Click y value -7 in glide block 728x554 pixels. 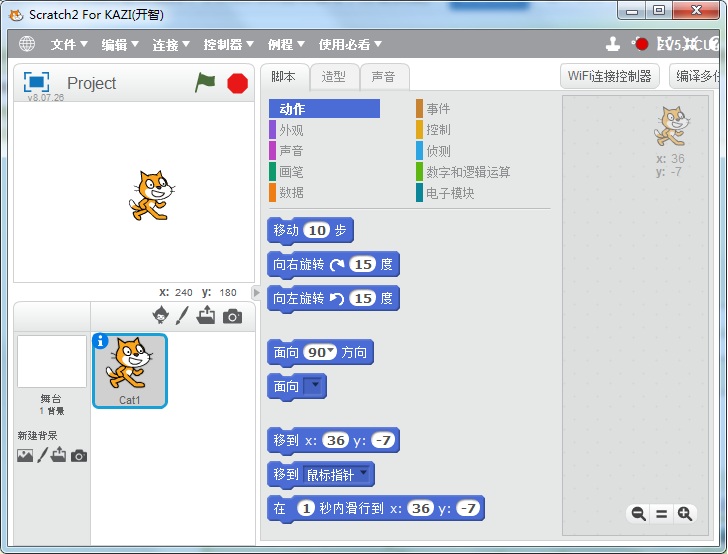[x=468, y=508]
